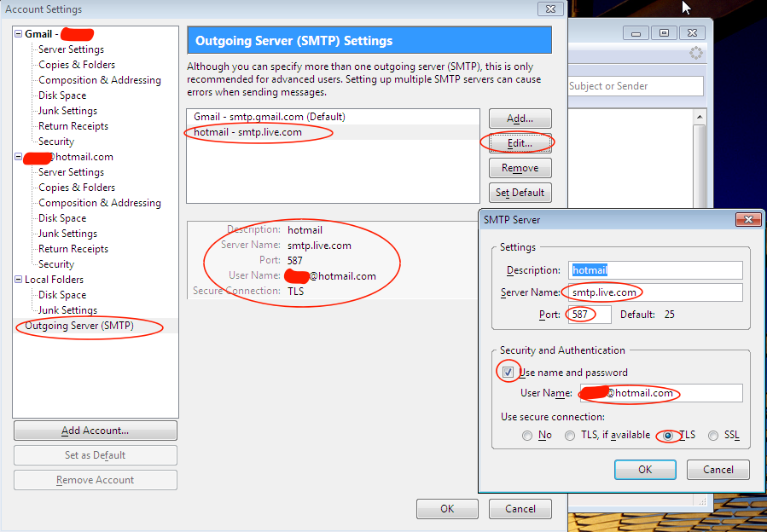This screenshot has height=532, width=767.
Task: Click the Add Account... button
Action: pyautogui.click(x=96, y=431)
